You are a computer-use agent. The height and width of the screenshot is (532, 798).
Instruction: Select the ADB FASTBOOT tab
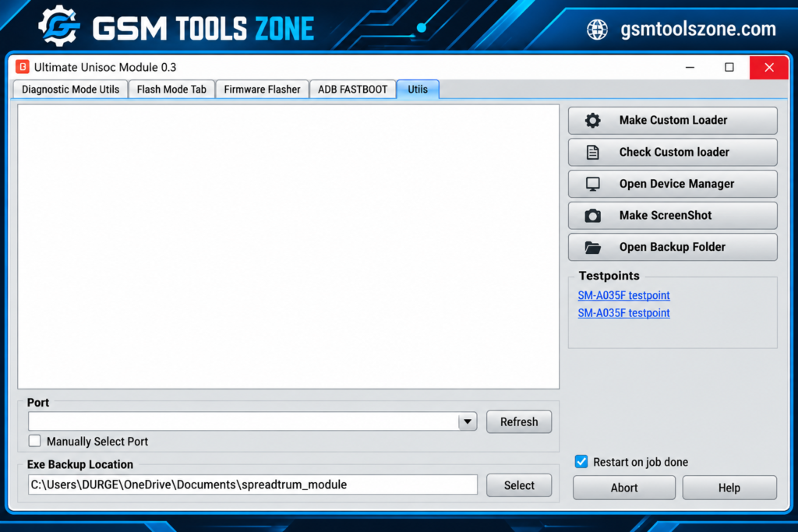[x=353, y=90]
